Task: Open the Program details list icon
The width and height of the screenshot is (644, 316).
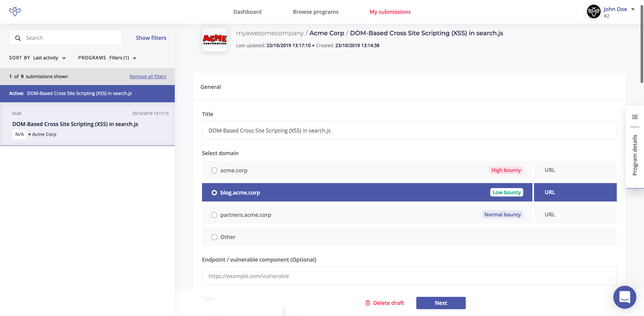Action: [x=635, y=117]
